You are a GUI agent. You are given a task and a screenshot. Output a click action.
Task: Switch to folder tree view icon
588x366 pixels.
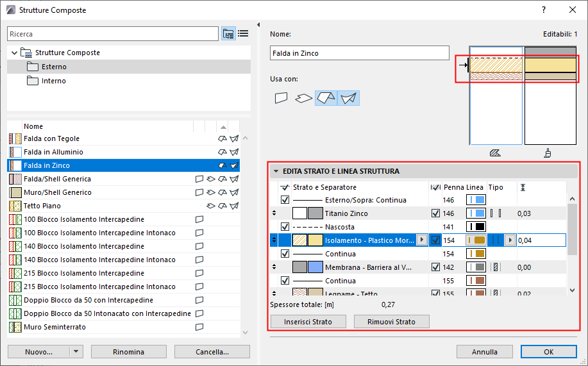[x=228, y=34]
